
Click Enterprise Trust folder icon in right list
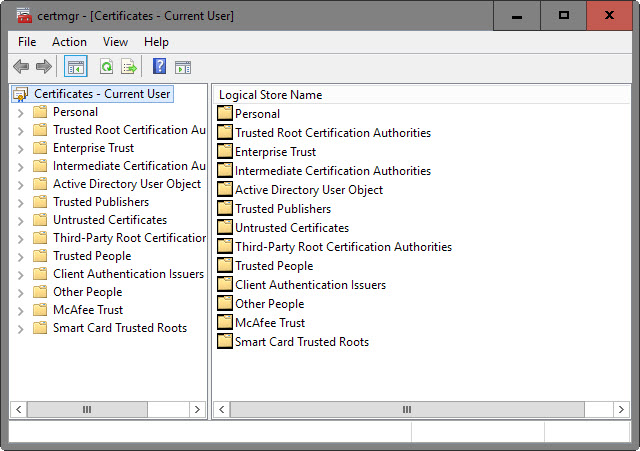[225, 151]
